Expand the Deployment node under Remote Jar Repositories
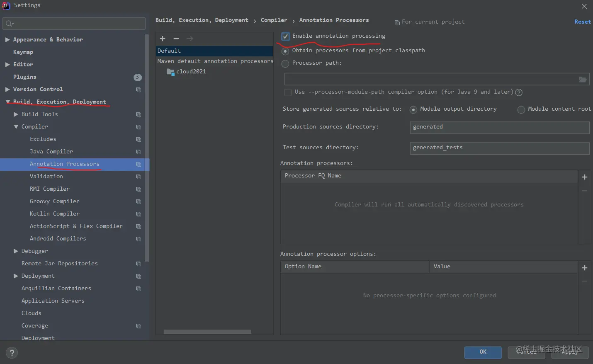The height and width of the screenshot is (364, 593). click(16, 276)
